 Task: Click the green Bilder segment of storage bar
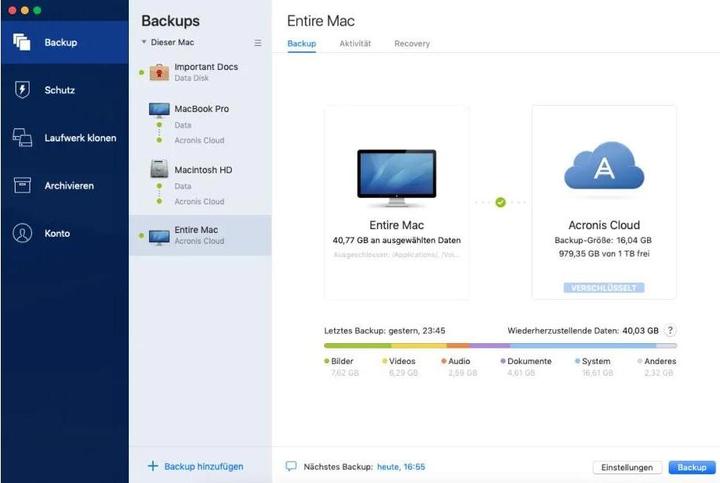point(357,345)
